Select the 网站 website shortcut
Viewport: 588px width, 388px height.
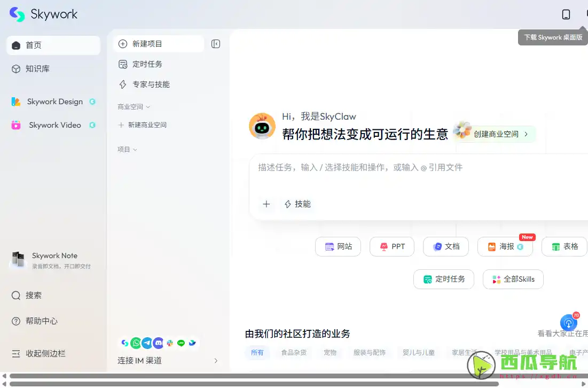point(338,246)
